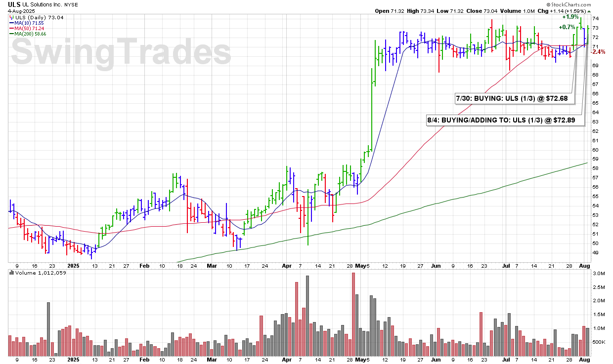
Task: Click the +1.9% gain label
Action: (x=569, y=17)
